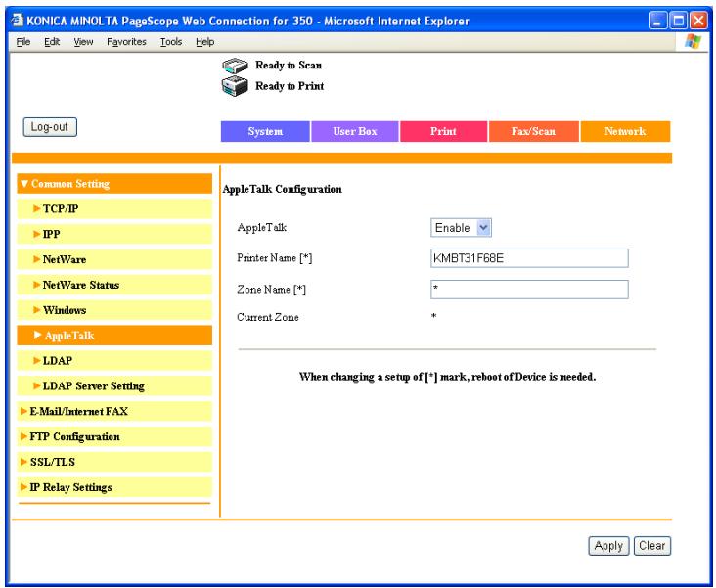This screenshot has height=588, width=716.
Task: Focus the Printer Name input field
Action: (x=529, y=258)
